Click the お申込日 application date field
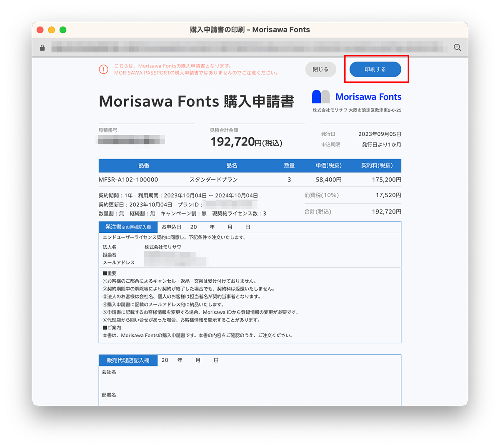 point(205,227)
